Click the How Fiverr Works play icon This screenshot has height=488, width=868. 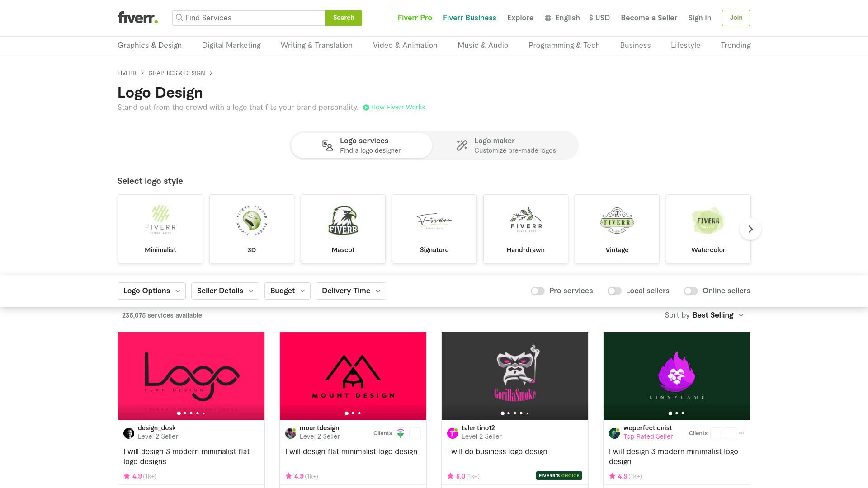[x=366, y=108]
